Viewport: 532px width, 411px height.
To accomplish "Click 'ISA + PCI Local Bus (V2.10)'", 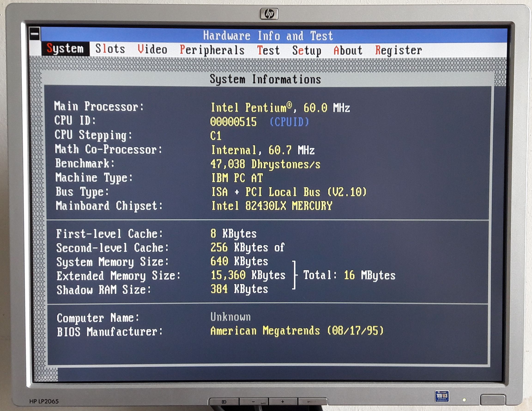I will [289, 192].
